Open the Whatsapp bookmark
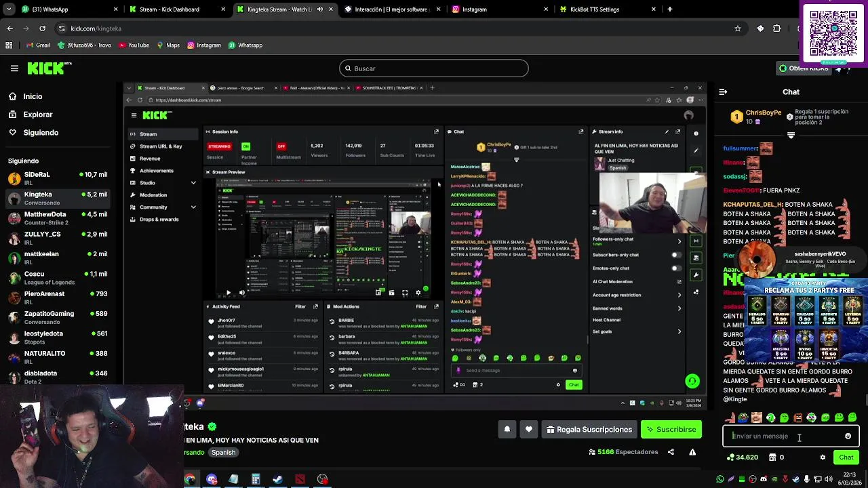868x488 pixels. coord(245,45)
